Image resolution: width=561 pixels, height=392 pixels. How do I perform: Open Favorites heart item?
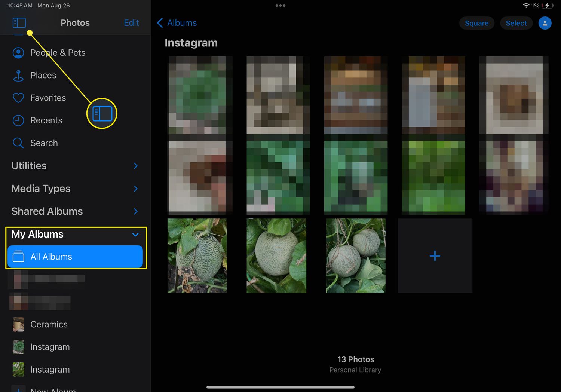[48, 98]
